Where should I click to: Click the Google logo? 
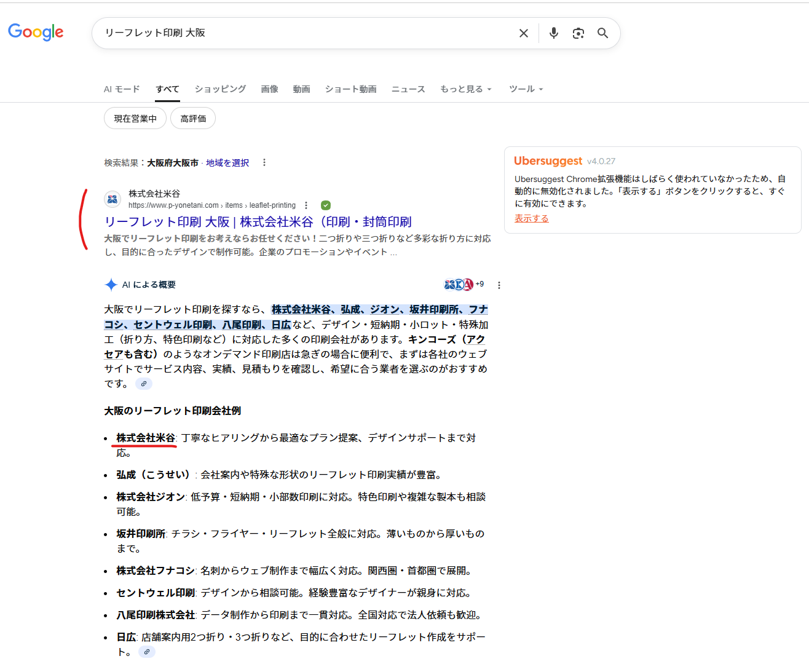36,32
